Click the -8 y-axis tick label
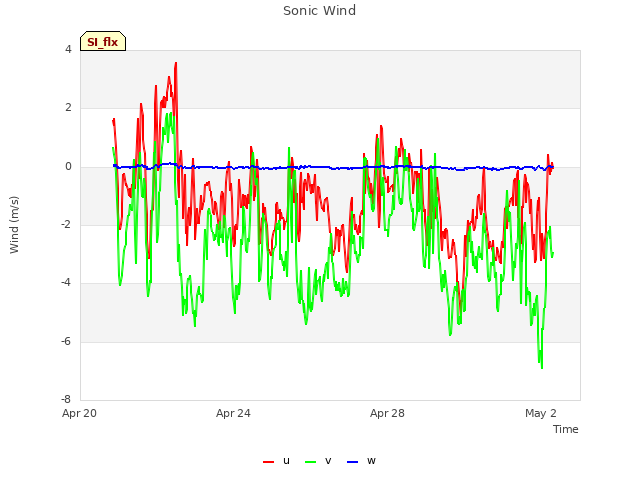Viewport: 640px width, 480px height. pos(66,399)
